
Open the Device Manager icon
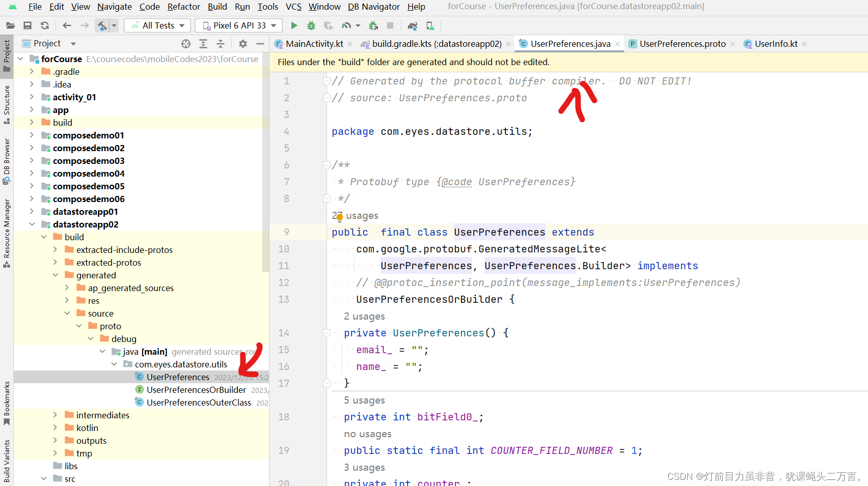(430, 25)
